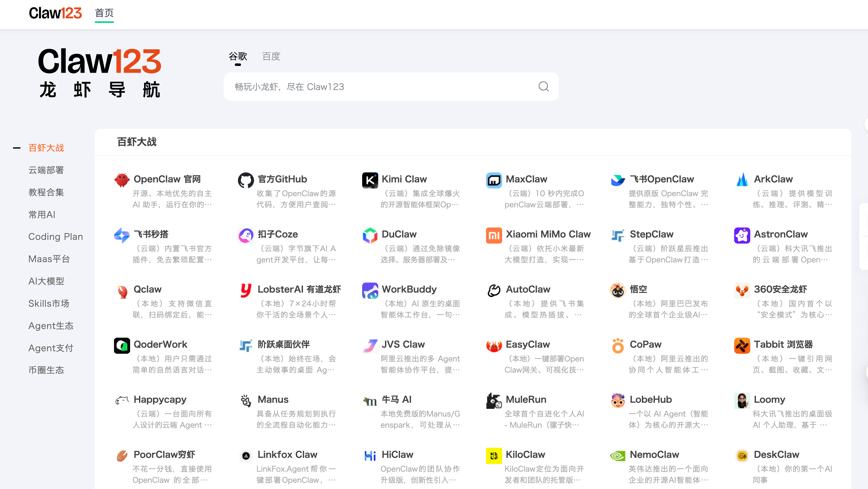The image size is (868, 489).
Task: Click the Loomy avatar thumbnail
Action: coord(742,401)
